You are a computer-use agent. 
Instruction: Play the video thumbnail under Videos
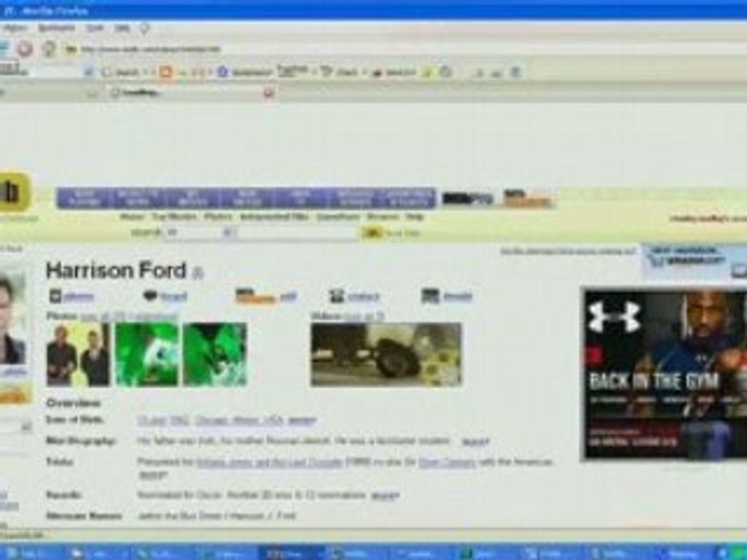(x=387, y=355)
